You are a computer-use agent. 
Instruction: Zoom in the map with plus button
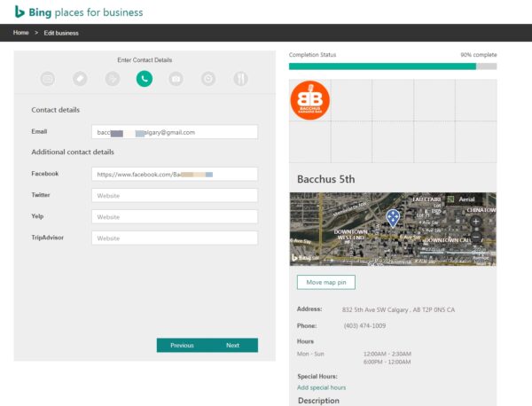(x=475, y=222)
